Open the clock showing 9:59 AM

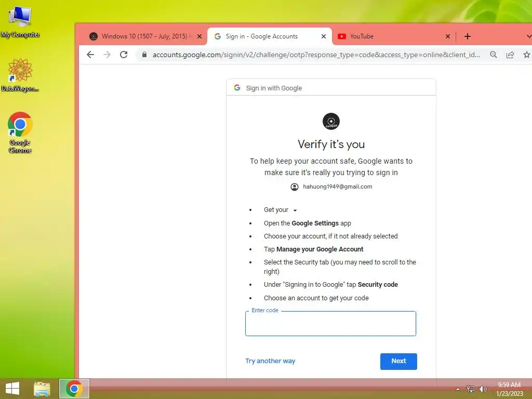point(509,389)
